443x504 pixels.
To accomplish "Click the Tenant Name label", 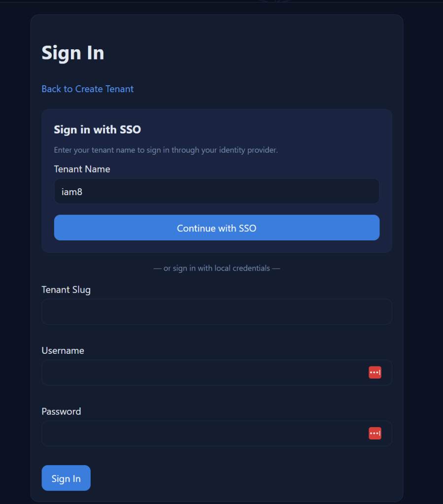I will point(82,169).
